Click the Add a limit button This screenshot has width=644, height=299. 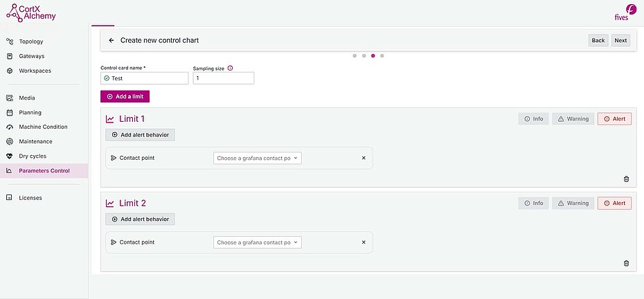coord(125,96)
